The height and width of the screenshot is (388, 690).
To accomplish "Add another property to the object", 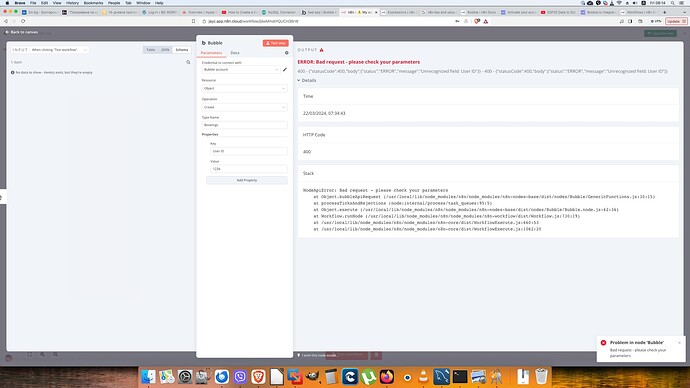I will pyautogui.click(x=246, y=180).
